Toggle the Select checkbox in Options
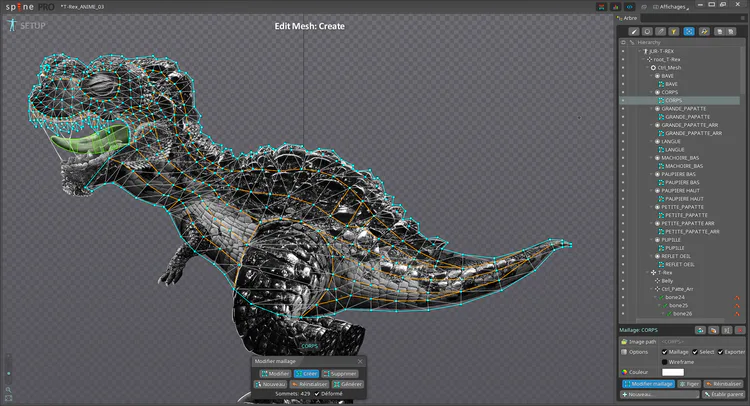 [695, 352]
